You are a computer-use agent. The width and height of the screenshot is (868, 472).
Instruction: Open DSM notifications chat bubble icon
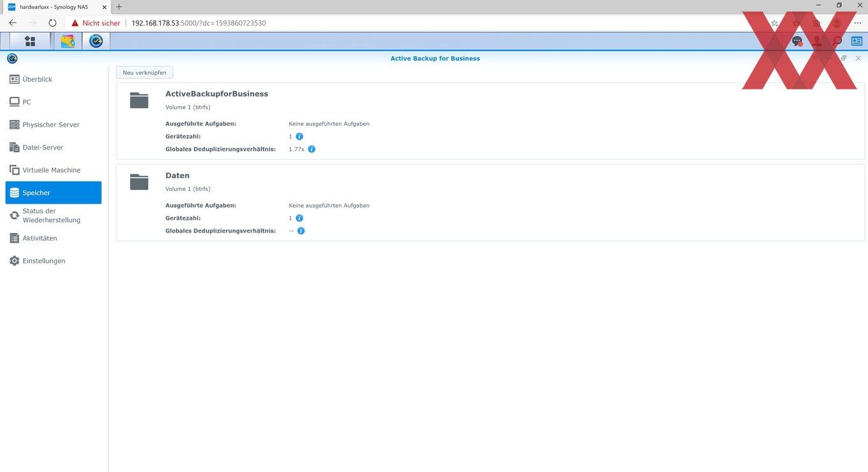point(797,42)
